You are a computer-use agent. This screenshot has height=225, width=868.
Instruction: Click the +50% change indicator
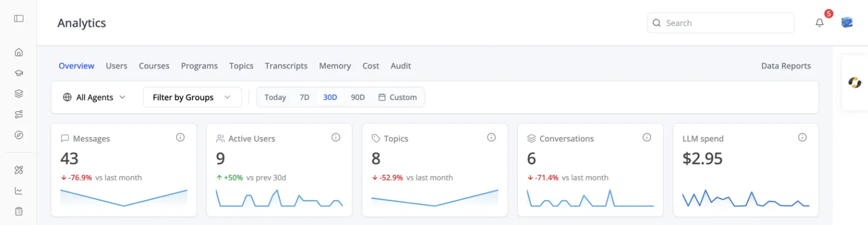230,177
